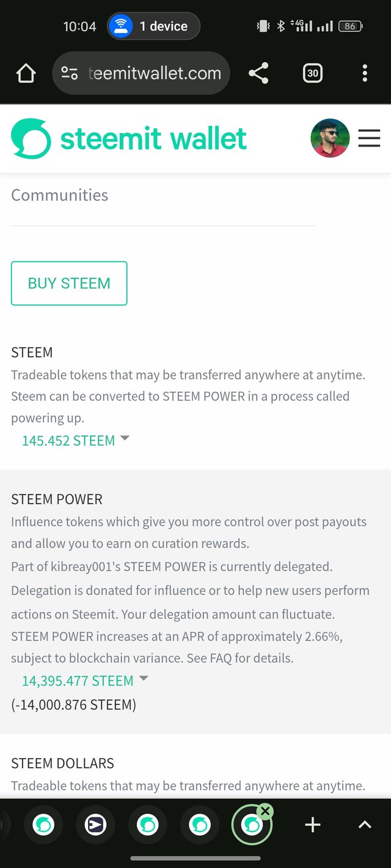Tap the hotspot 1 device status pill
Screen dimensions: 391x868
click(153, 26)
